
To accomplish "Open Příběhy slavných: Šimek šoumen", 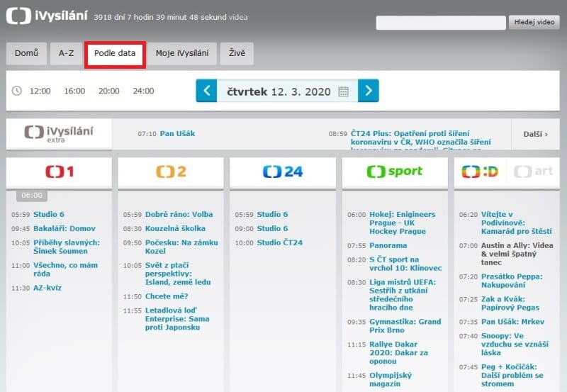I will pos(67,247).
